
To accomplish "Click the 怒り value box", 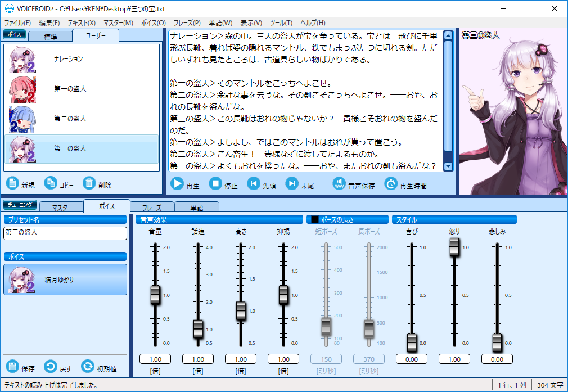I will (454, 359).
